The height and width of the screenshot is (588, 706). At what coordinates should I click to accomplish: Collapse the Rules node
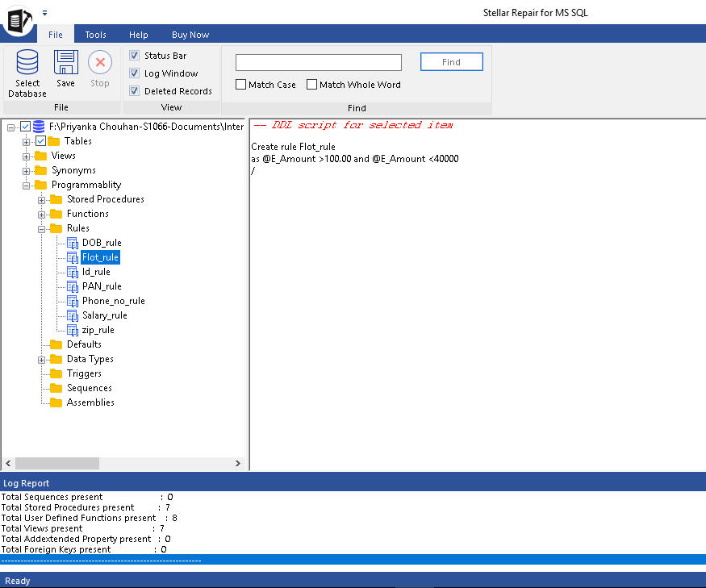coord(41,229)
